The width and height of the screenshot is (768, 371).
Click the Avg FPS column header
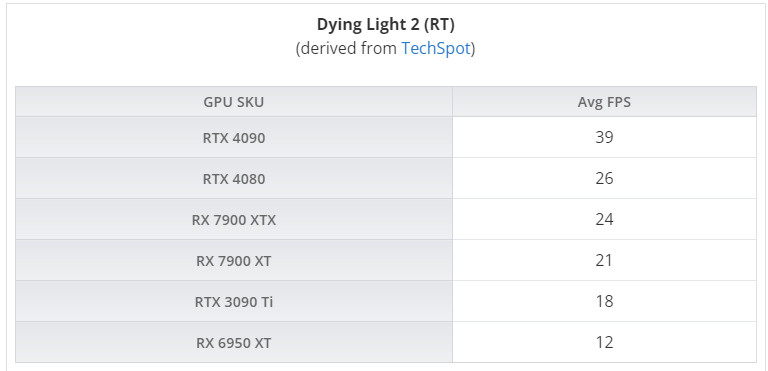coord(604,102)
